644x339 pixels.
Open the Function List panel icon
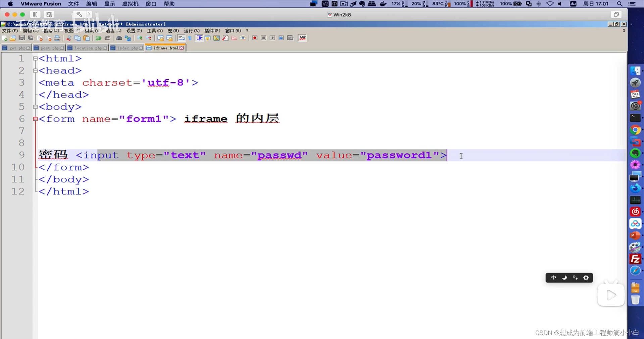click(225, 38)
